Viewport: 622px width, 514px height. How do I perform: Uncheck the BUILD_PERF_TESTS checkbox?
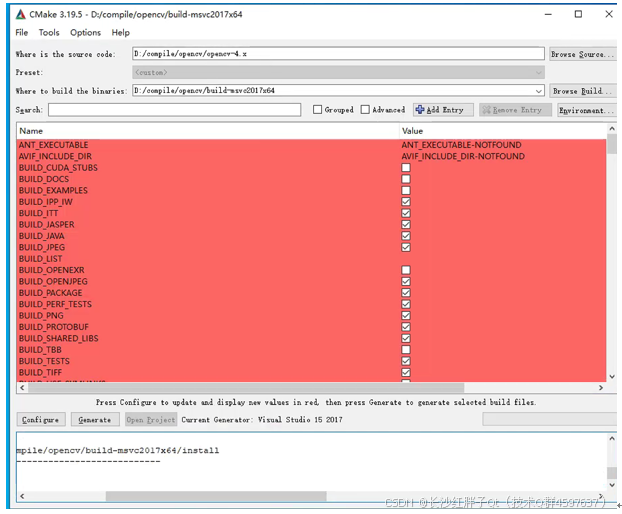click(x=406, y=304)
